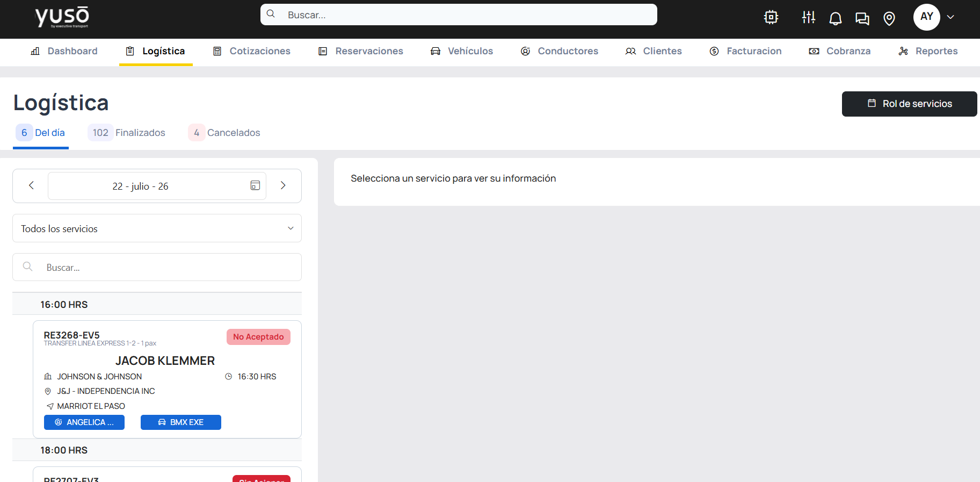Open the map location pin icon
This screenshot has width=980, height=482.
(x=889, y=19)
